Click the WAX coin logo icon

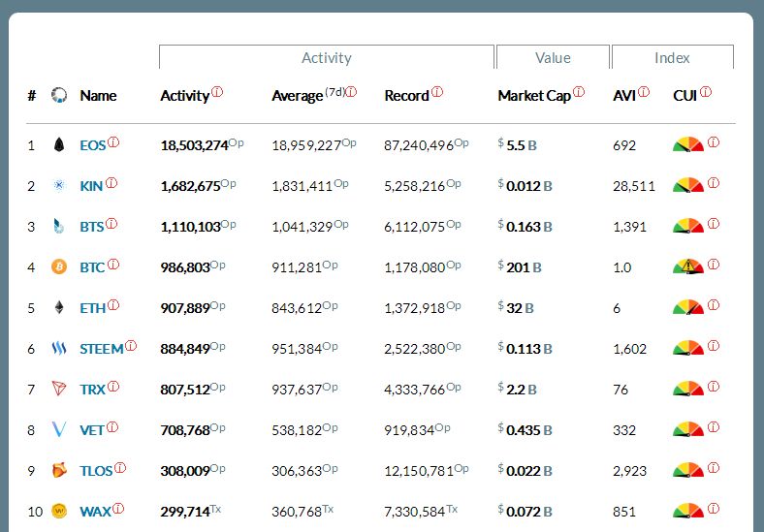59,511
